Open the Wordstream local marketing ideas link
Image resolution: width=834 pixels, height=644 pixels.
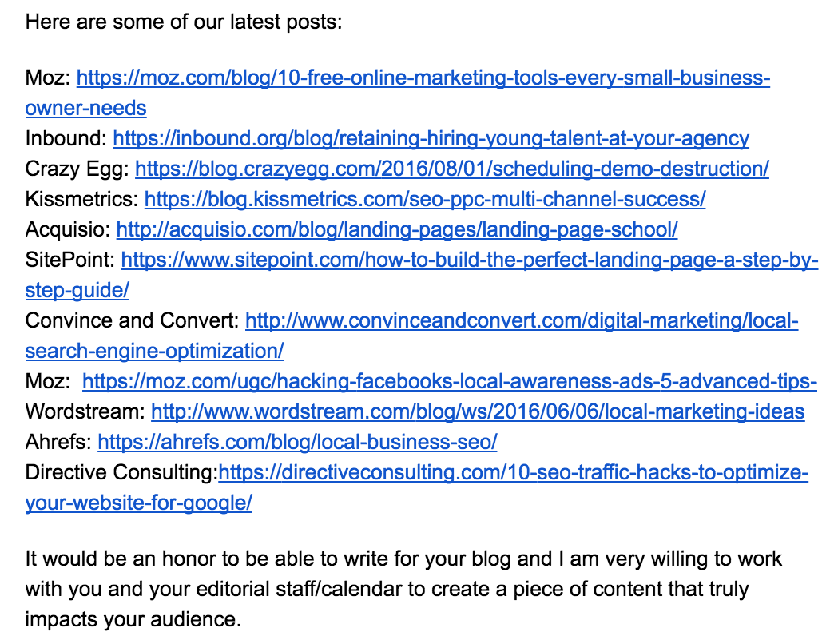[x=478, y=412]
